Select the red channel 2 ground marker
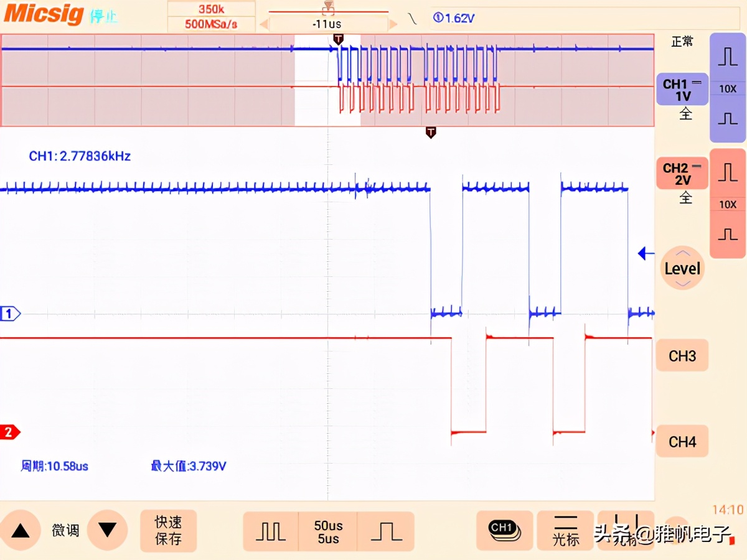 click(x=10, y=432)
